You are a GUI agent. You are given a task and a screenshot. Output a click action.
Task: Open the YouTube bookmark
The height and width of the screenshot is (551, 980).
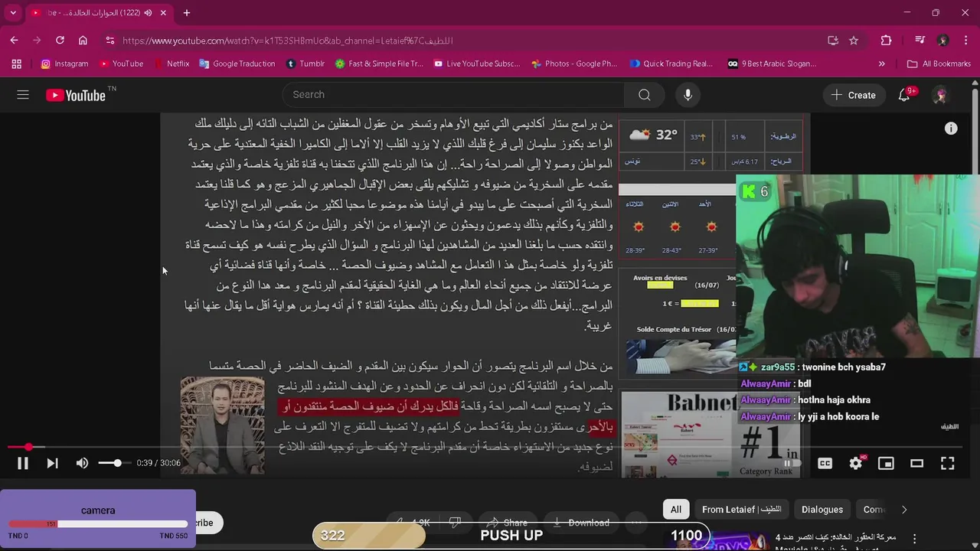coord(121,64)
